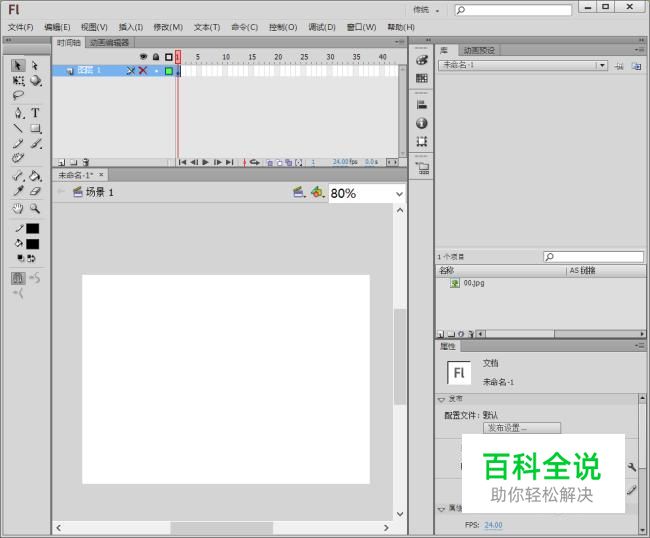Click the stage vertical scrollbar thumb
The image size is (650, 538).
point(400,356)
